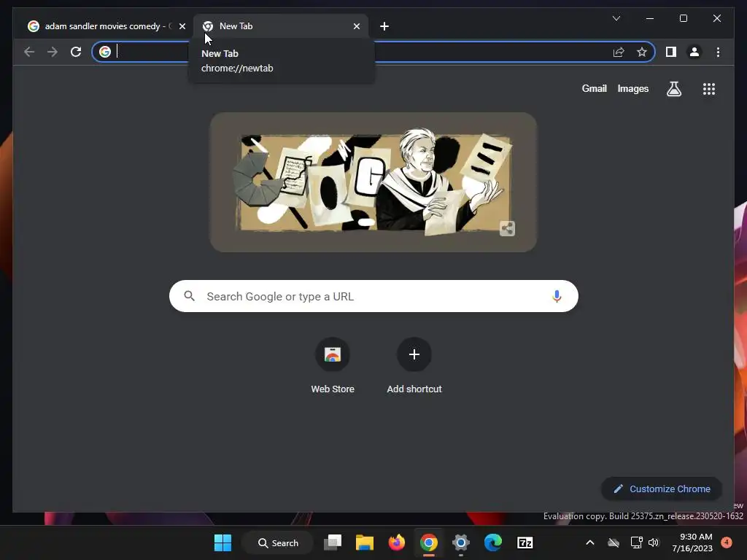747x560 pixels.
Task: Open taskbar Search box
Action: pyautogui.click(x=278, y=542)
